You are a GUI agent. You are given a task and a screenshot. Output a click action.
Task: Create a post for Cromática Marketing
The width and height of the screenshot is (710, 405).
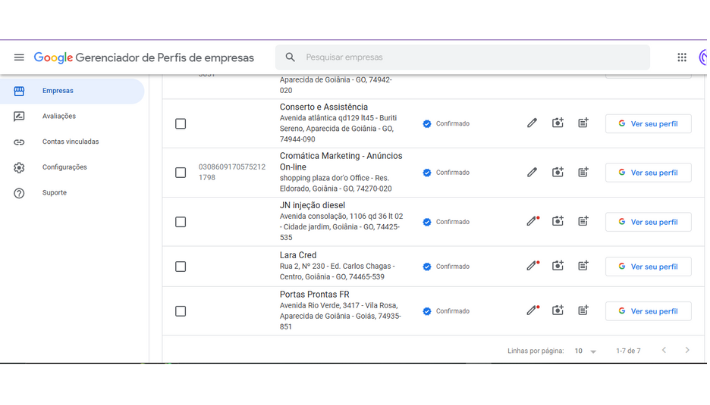[583, 172]
